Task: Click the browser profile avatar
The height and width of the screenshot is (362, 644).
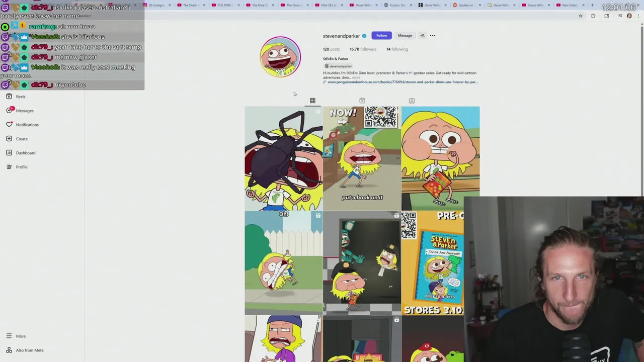Action: [x=629, y=16]
